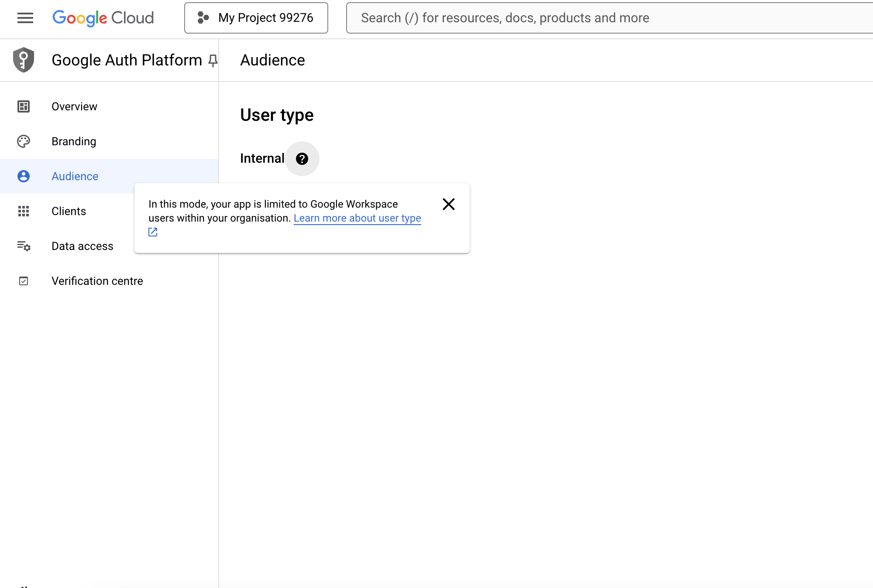Select the Audience sidebar item

coord(109,176)
